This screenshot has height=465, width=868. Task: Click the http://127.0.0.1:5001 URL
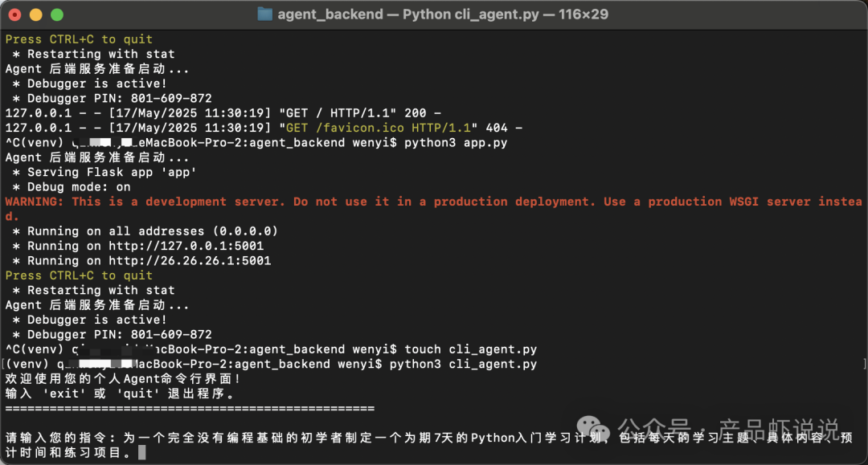[186, 246]
